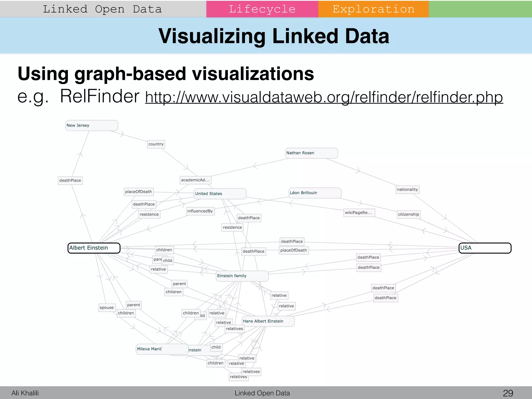Select the country edge label
This screenshot has height=399, width=532.
pyautogui.click(x=156, y=144)
